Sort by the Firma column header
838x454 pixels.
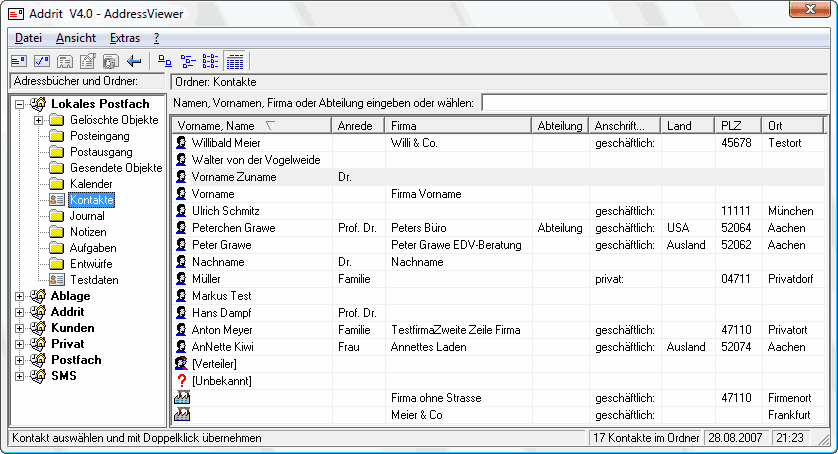click(x=458, y=126)
